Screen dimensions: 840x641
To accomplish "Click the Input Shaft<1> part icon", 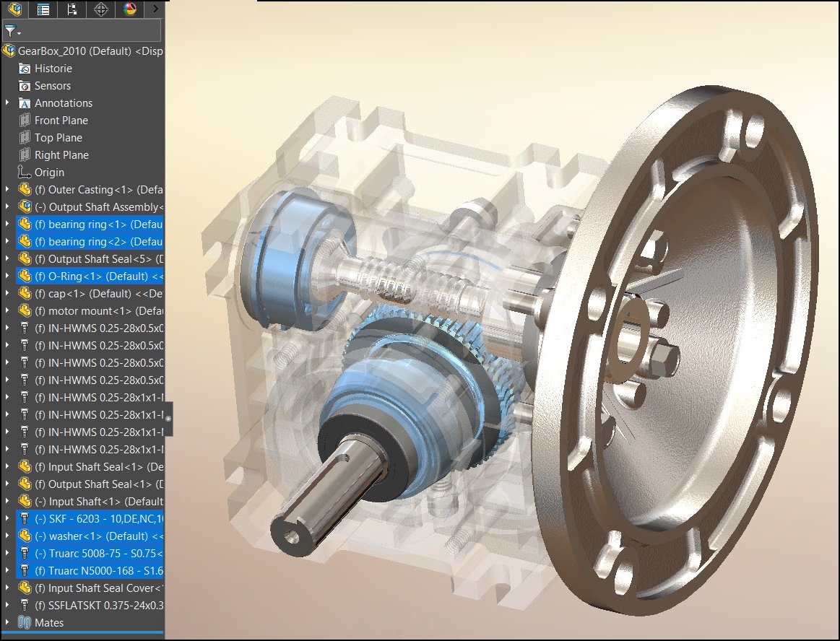I will click(25, 501).
